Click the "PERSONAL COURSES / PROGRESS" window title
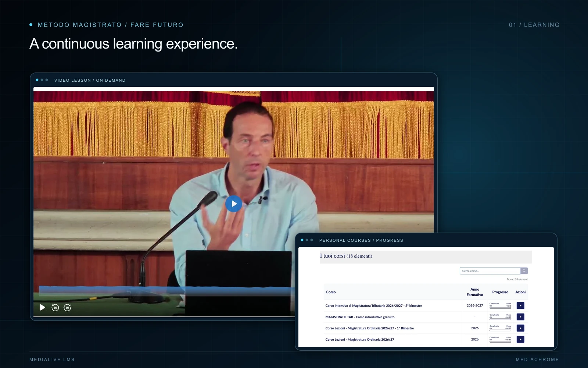 tap(361, 240)
